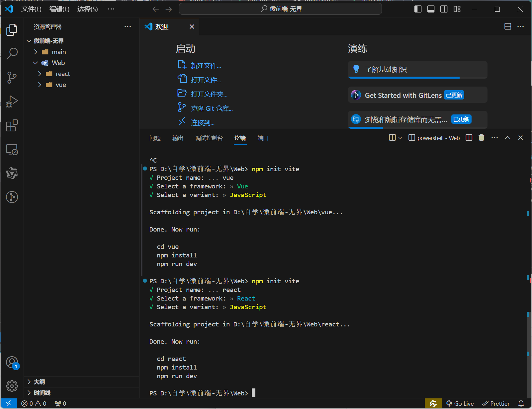
Task: Expand the vue folder
Action: click(x=81, y=85)
